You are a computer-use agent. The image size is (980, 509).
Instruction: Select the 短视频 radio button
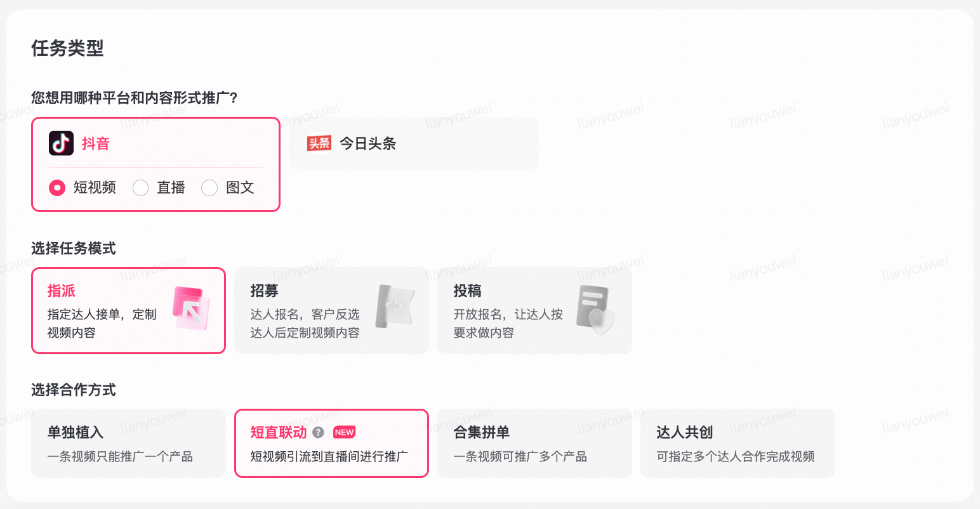pos(57,188)
